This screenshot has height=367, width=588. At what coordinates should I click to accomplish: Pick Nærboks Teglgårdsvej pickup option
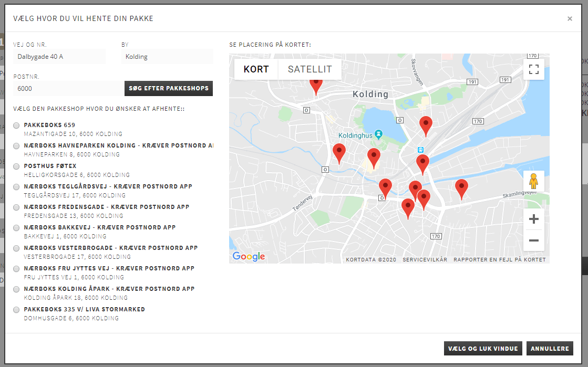16,187
